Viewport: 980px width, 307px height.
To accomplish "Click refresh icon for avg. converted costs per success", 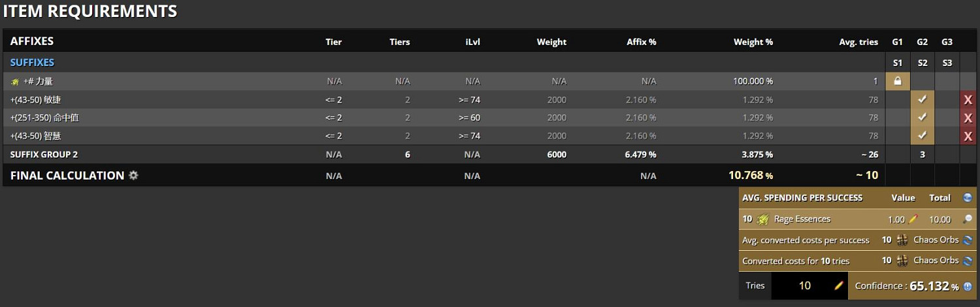I will (968, 240).
